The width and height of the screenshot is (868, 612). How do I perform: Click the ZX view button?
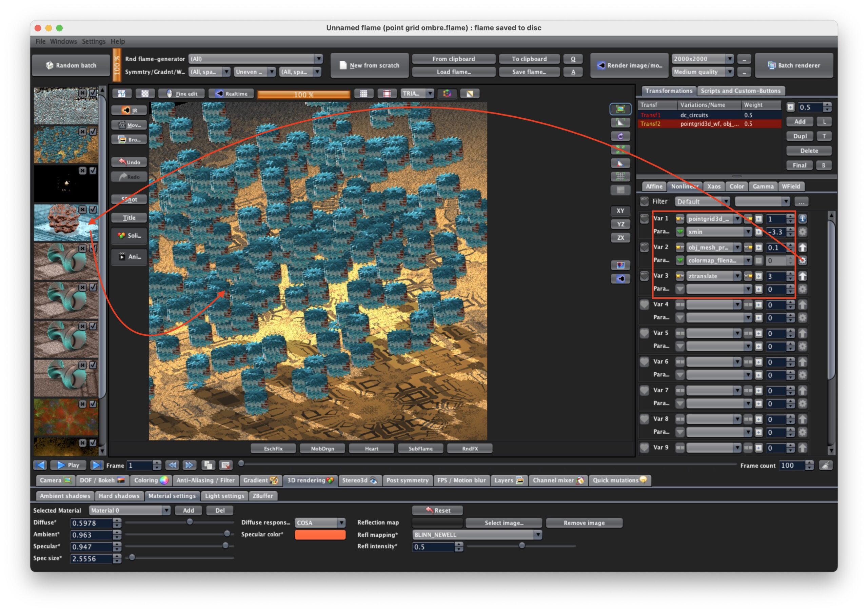pyautogui.click(x=620, y=238)
